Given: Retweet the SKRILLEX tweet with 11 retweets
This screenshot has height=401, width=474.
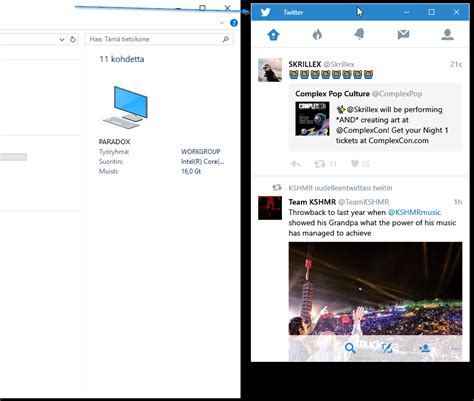Looking at the screenshot, I should [320, 164].
